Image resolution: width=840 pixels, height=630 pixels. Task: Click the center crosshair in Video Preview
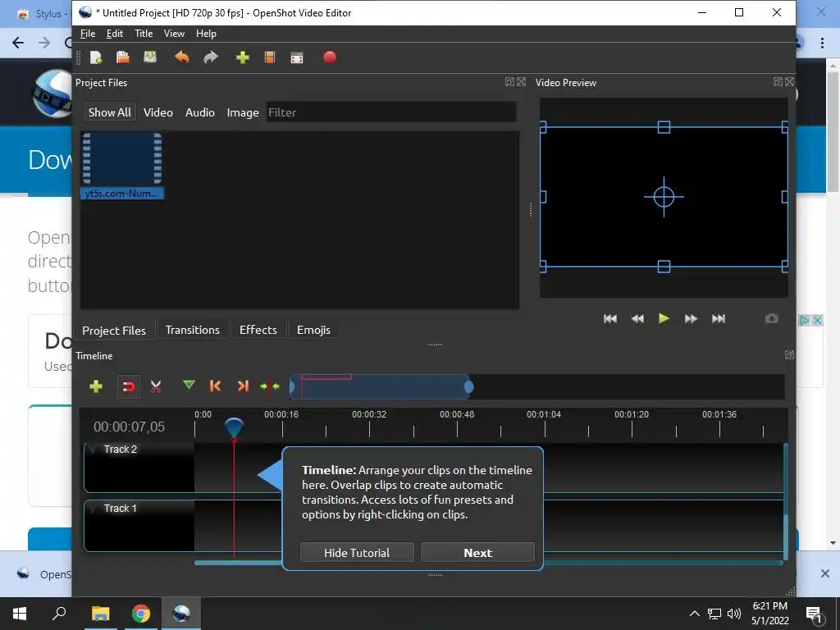pos(664,197)
